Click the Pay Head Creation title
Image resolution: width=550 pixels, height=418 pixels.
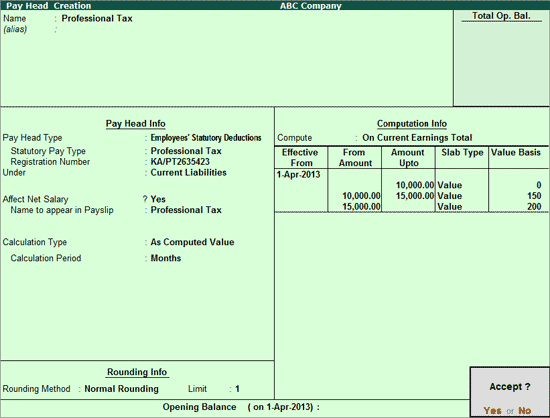tap(48, 6)
